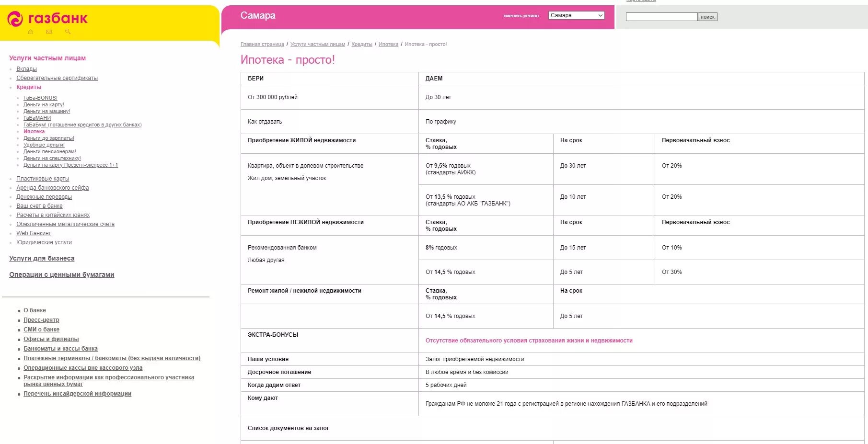Click the insurance-free ЭКСТРА-БОНУСЫ pink text

tap(529, 341)
